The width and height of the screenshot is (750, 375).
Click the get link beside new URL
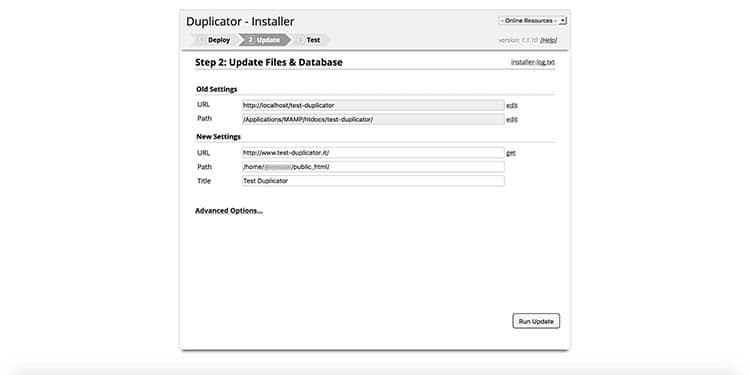(x=511, y=153)
